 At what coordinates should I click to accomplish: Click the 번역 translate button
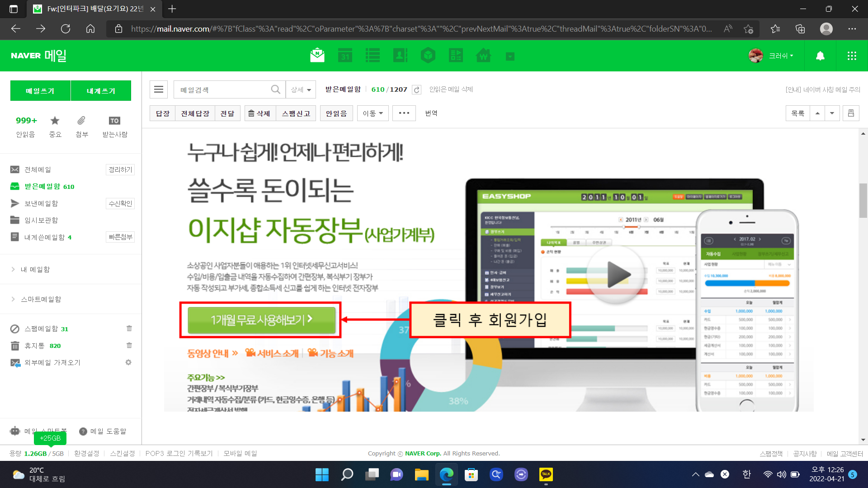tap(431, 113)
